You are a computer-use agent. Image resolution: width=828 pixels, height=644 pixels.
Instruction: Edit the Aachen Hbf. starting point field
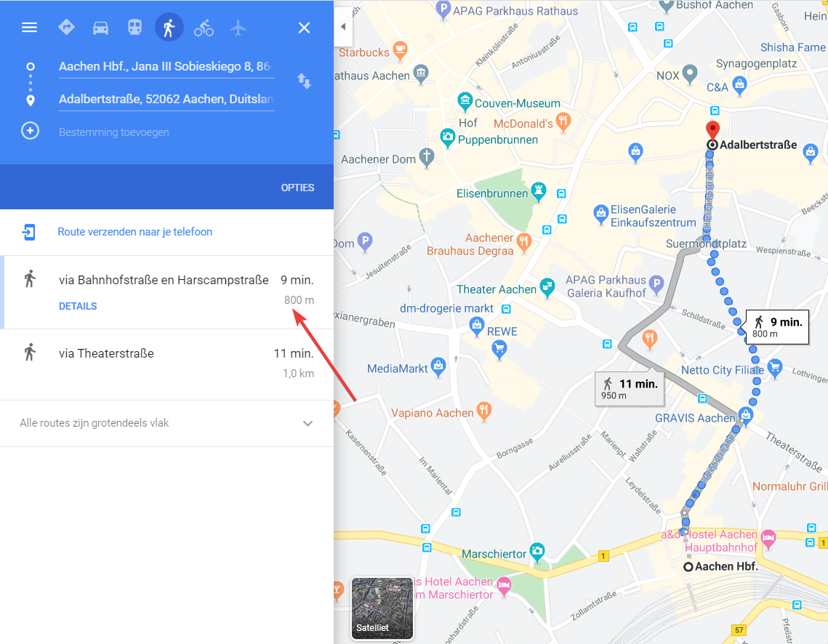click(x=166, y=67)
